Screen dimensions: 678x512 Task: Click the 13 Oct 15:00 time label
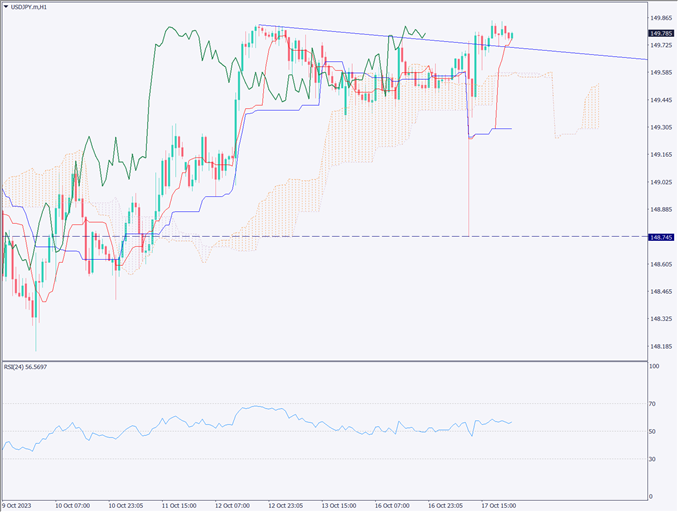click(x=339, y=505)
